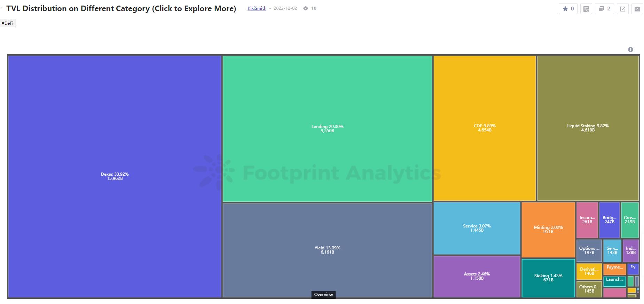Take a snapshot with the camera icon
644x304 pixels.
pyautogui.click(x=637, y=9)
